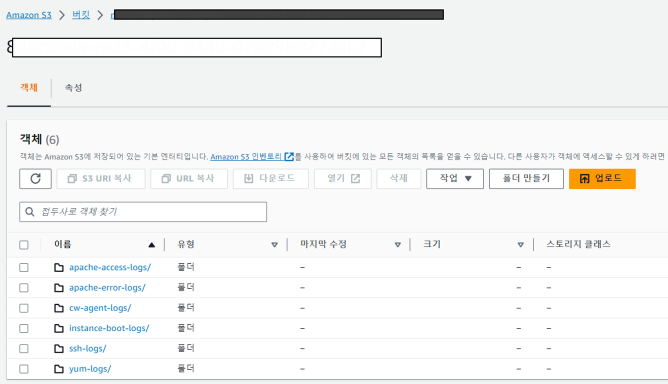668x384 pixels.
Task: Switch to the 속성 tab
Action: 73,88
